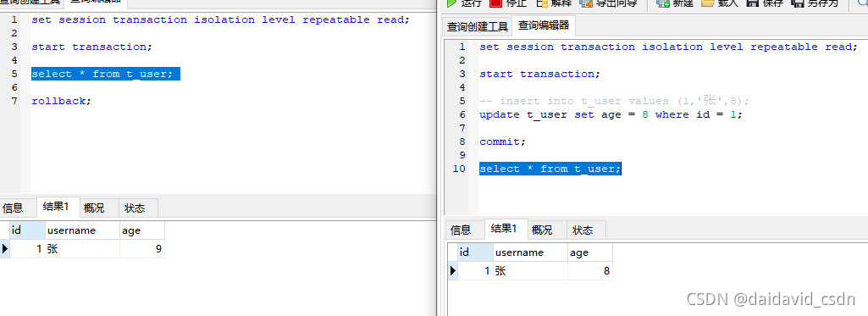Click highlighted 'select * from t_user;' in right editor
Screen dimensions: 868x316
550,169
